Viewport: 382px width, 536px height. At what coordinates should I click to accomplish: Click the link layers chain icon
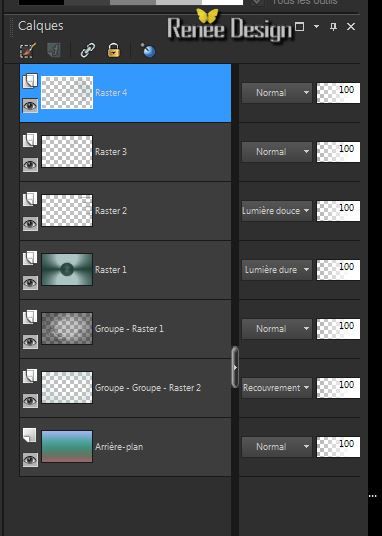(x=88, y=51)
